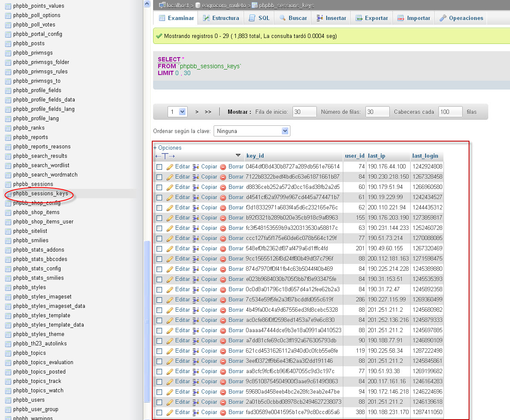510x420 pixels.
Task: Click red delete icon for 190.49.60.155 row
Action: (223, 249)
